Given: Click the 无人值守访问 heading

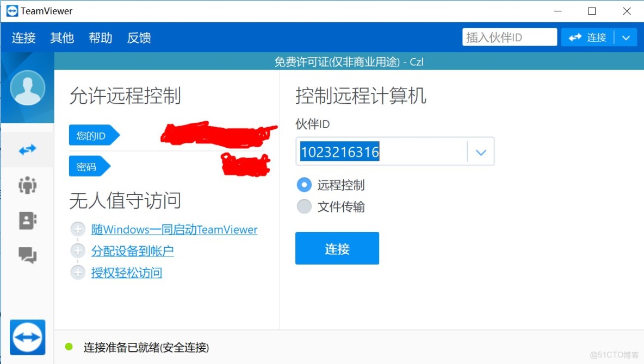Looking at the screenshot, I should click(x=125, y=200).
